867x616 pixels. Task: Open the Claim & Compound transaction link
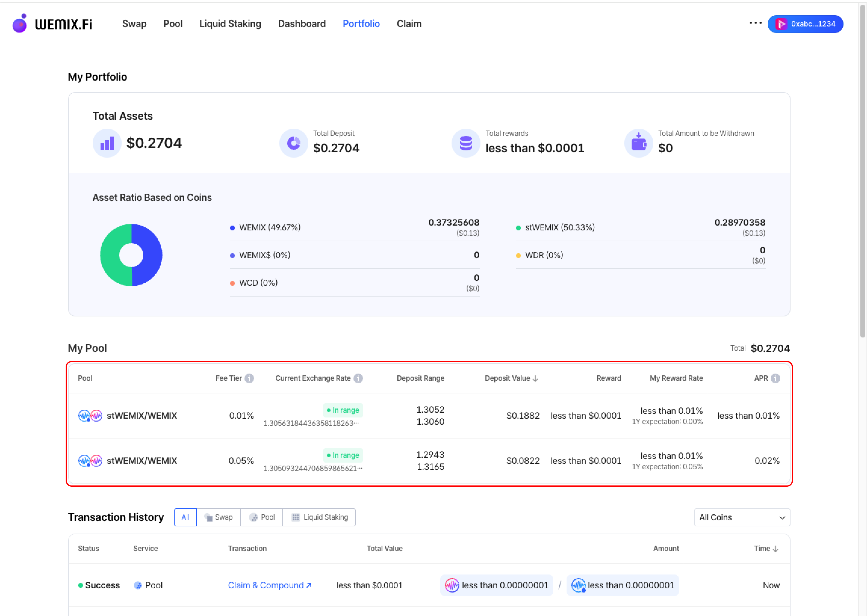point(269,585)
